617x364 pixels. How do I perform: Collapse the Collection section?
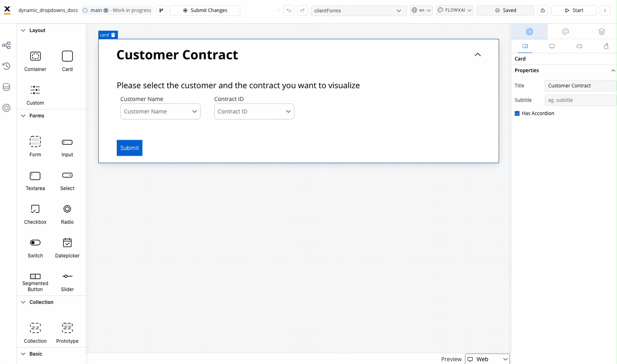[23, 302]
